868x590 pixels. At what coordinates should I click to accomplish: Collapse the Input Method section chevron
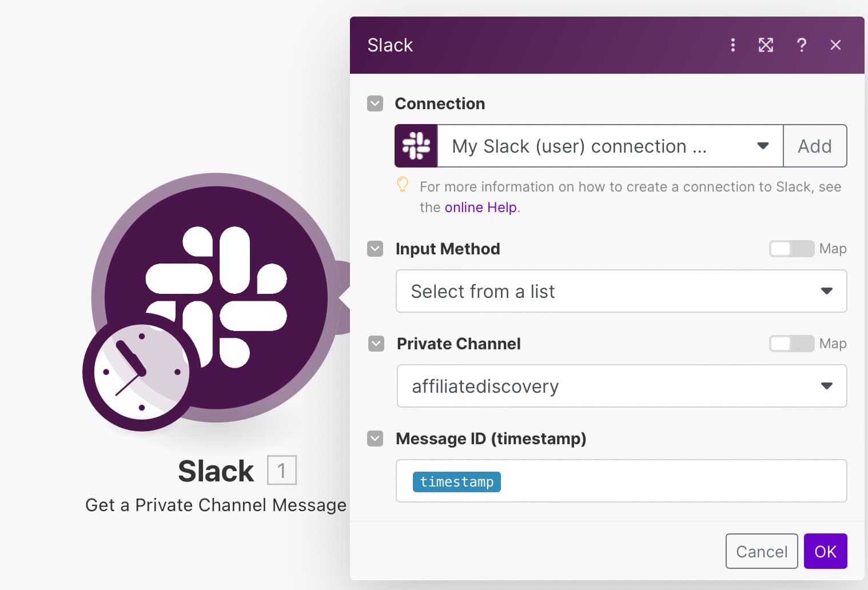pos(375,249)
